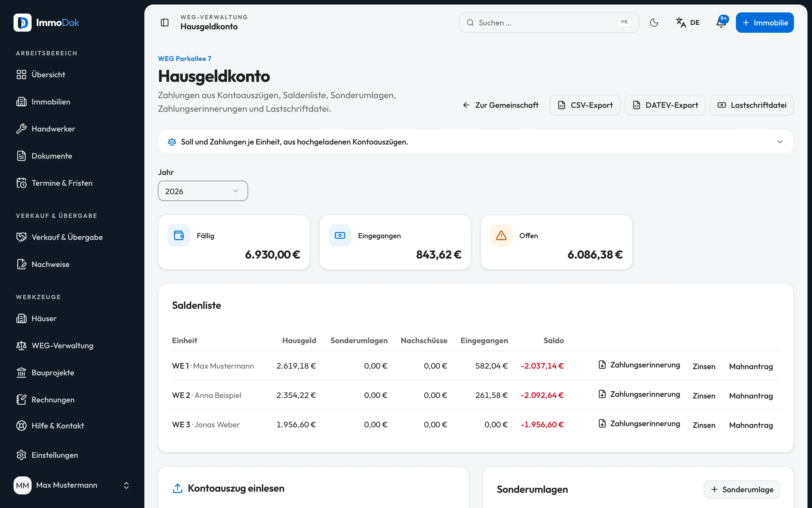This screenshot has width=812, height=508.
Task: Click Eingegangen 261,58 € cell
Action: pos(491,395)
